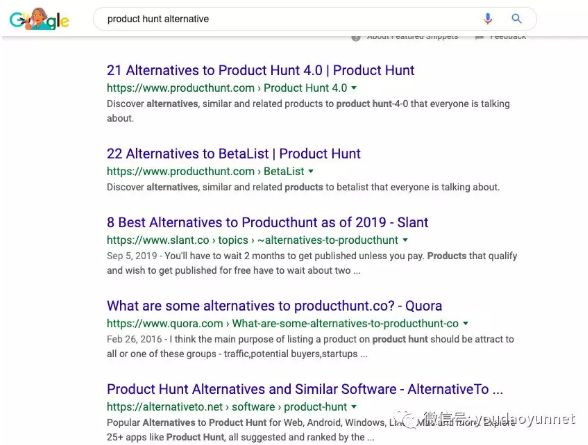The height and width of the screenshot is (445, 588).
Task: Open Product Hunt Alternatives AlternativeTo result
Action: (x=305, y=389)
